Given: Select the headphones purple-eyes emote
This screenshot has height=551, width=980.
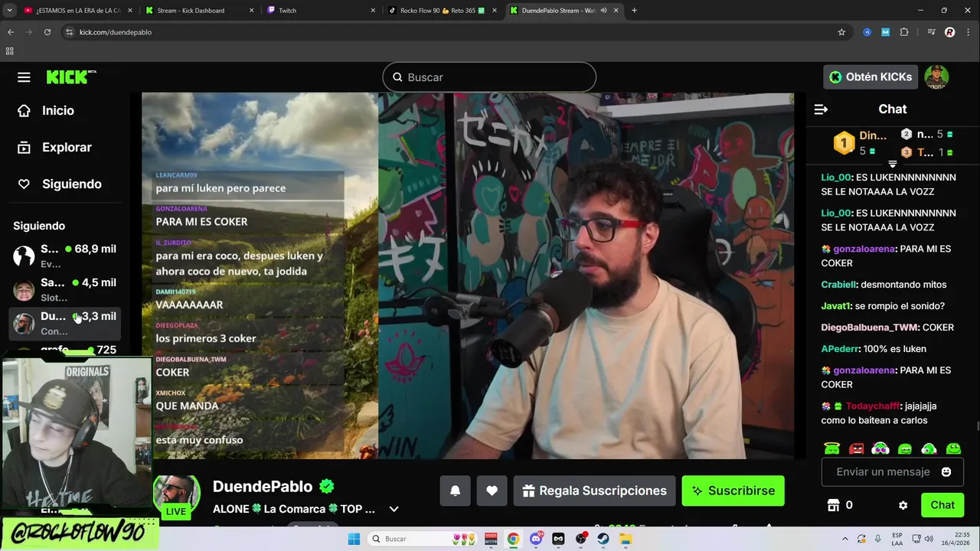Looking at the screenshot, I should click(x=880, y=448).
